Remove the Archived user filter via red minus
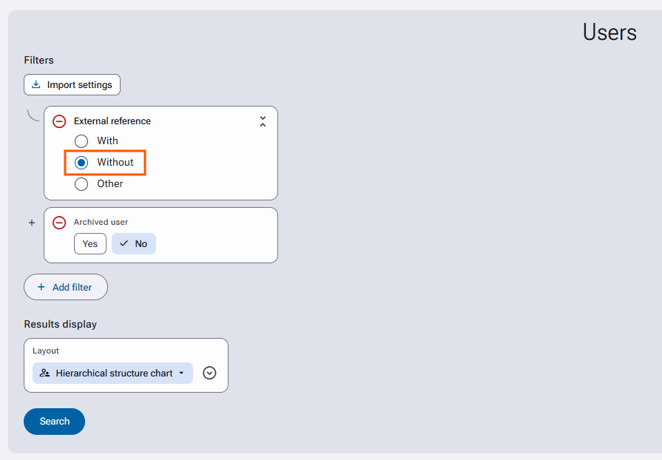This screenshot has height=460, width=662. point(59,222)
